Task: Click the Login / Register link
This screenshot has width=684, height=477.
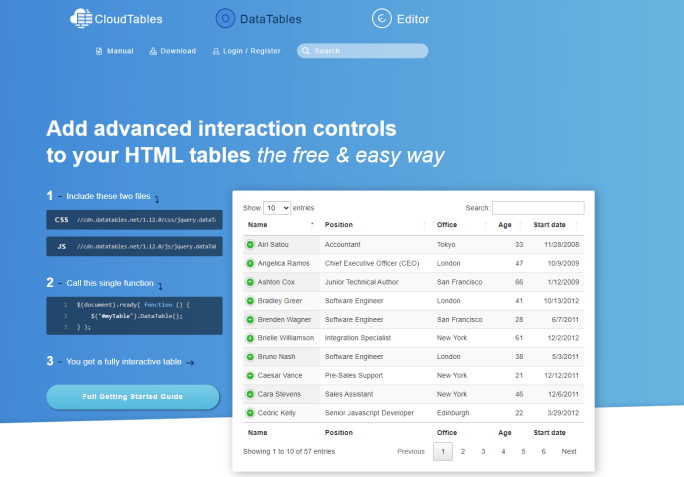Action: 246,51
